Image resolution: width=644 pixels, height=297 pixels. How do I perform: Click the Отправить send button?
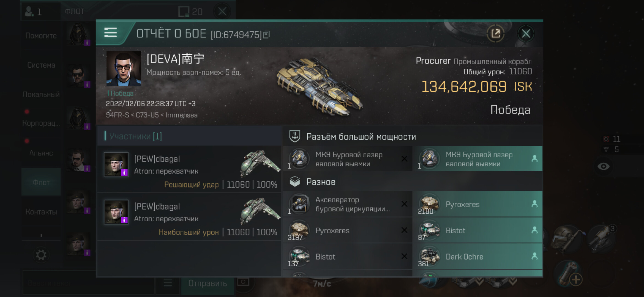point(208,283)
